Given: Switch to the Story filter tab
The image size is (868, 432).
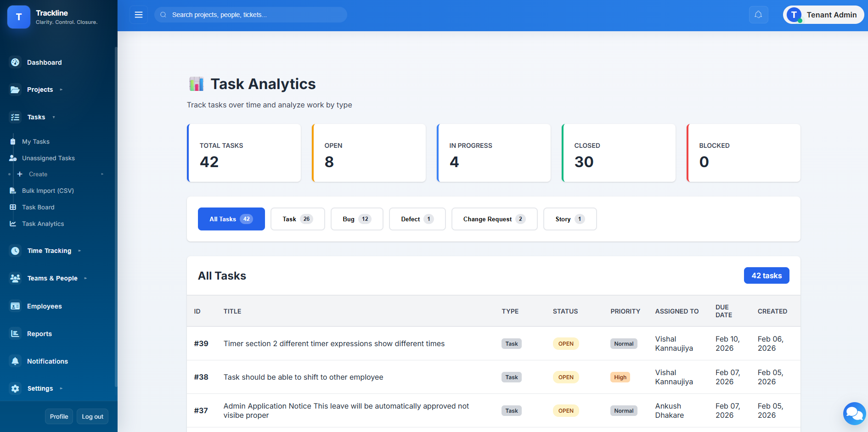Looking at the screenshot, I should pos(569,219).
